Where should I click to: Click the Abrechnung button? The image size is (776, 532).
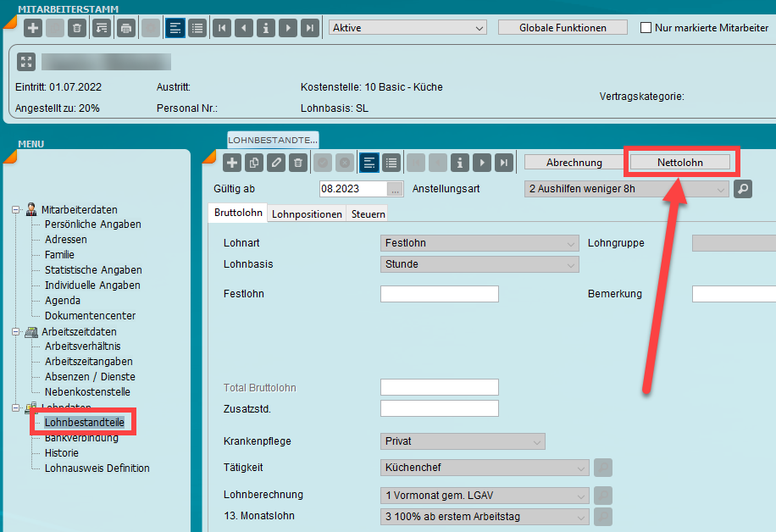[x=574, y=162]
